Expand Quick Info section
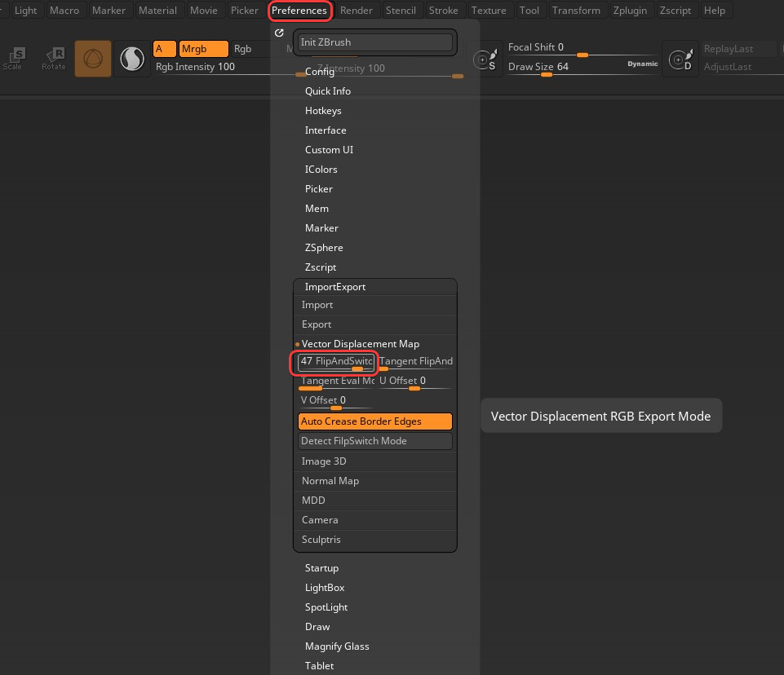The height and width of the screenshot is (675, 784). [x=327, y=91]
